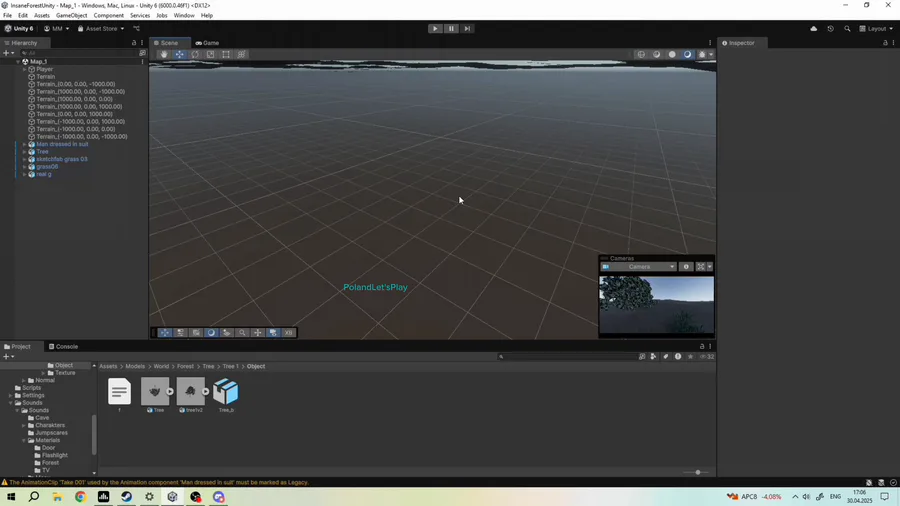
Task: Expand the Player object in Hierarchy
Action: point(25,69)
